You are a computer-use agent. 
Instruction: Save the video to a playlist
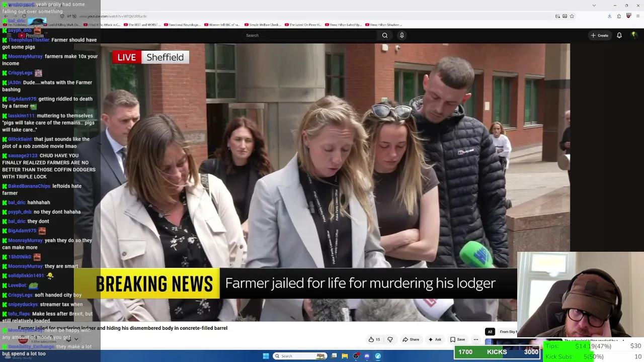click(457, 339)
